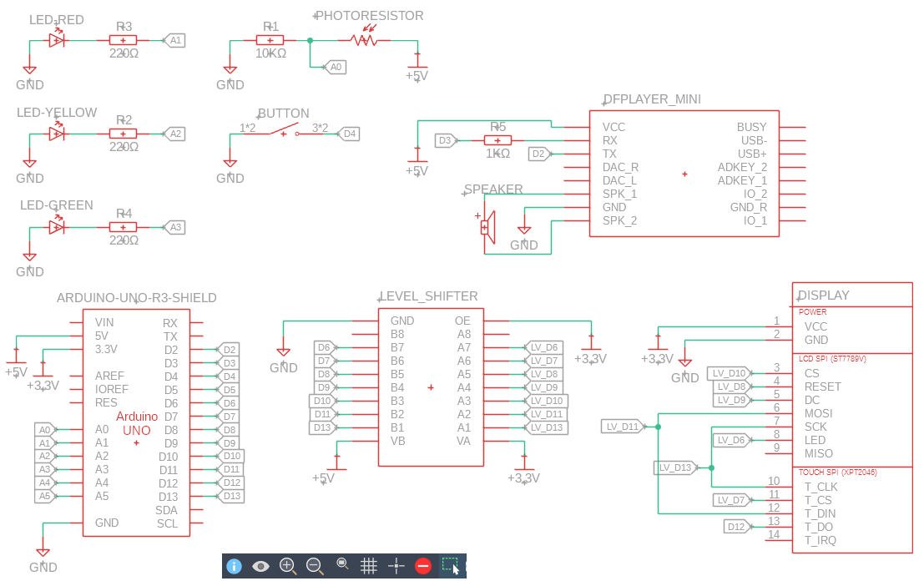
Task: Toggle the grid display icon
Action: [369, 566]
